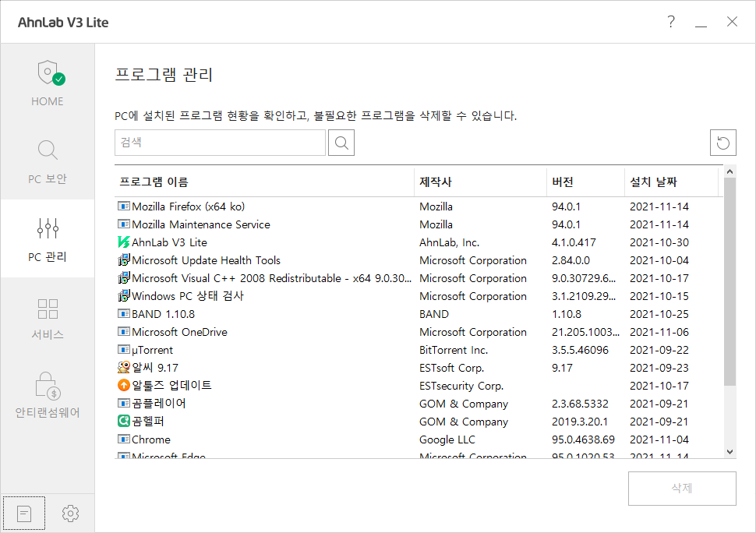Click the 알툴즈 업데이트 orange icon
The height and width of the screenshot is (533, 756).
click(124, 385)
